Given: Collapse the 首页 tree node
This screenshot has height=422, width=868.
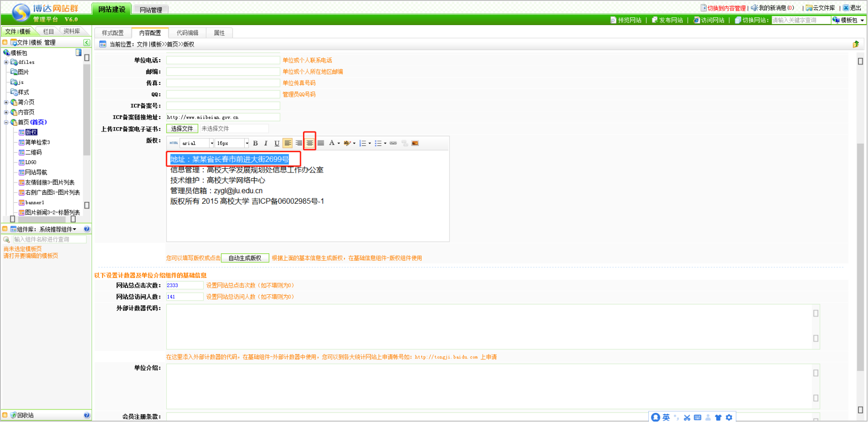Looking at the screenshot, I should 6,122.
